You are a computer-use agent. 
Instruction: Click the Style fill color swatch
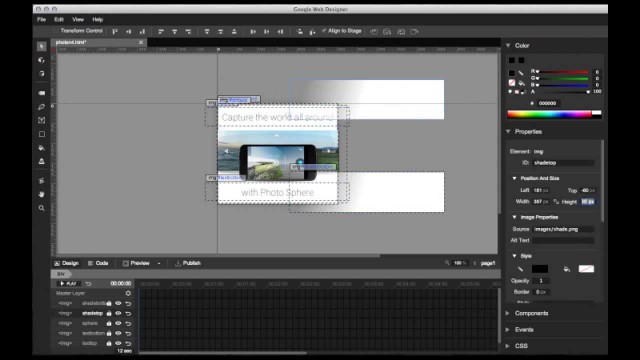(x=586, y=269)
